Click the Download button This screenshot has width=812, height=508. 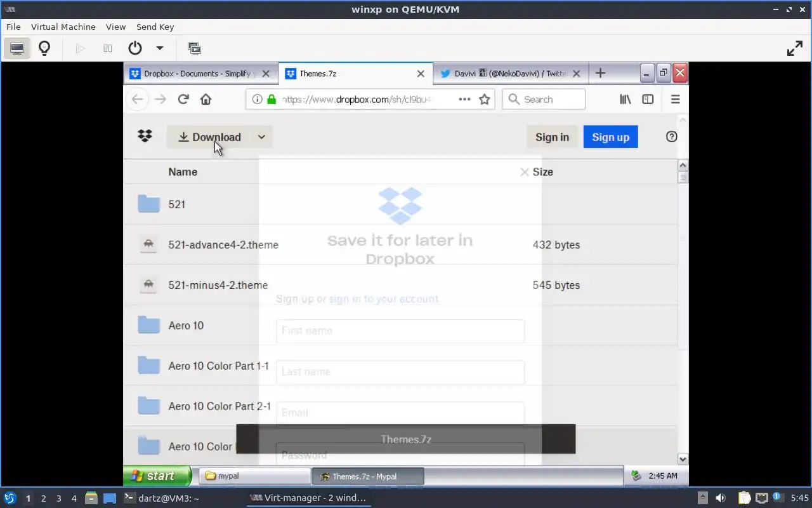(209, 137)
